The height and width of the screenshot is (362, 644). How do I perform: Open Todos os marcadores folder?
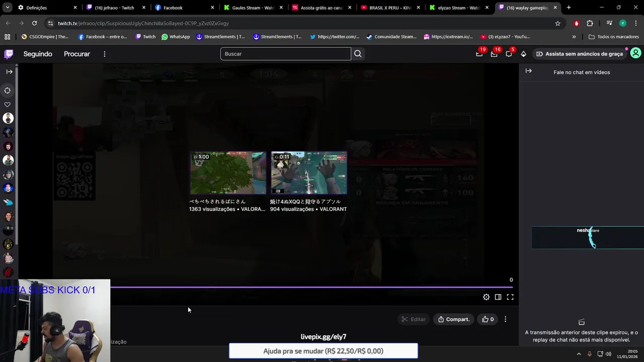[613, 37]
